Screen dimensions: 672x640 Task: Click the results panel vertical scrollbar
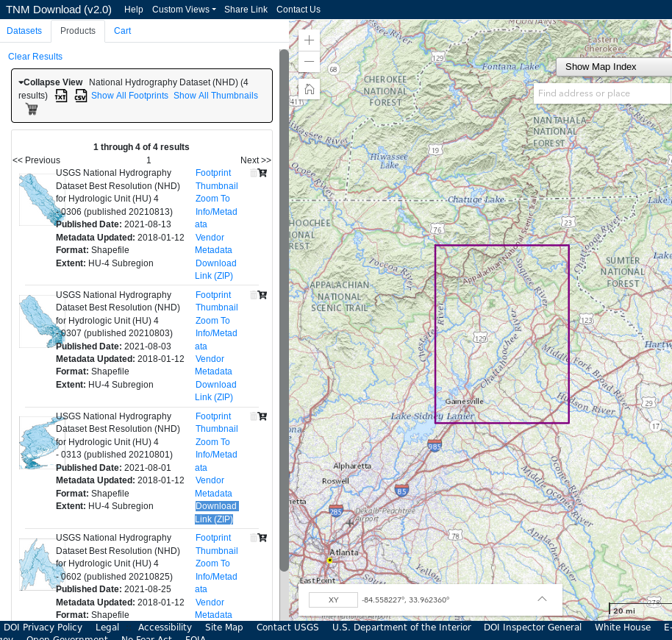click(284, 309)
